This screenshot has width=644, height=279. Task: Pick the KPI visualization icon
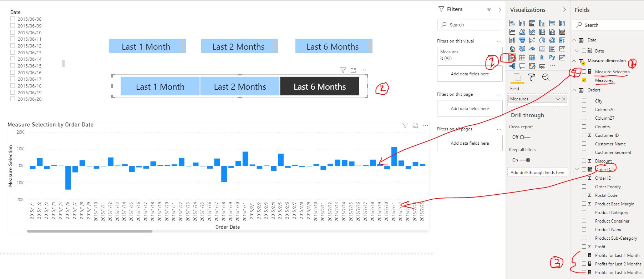pos(562,49)
